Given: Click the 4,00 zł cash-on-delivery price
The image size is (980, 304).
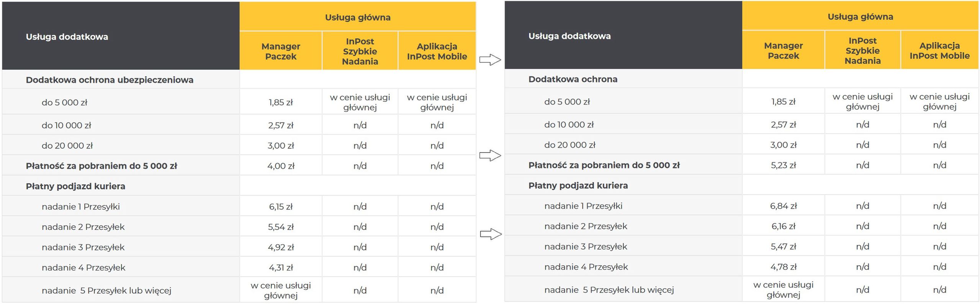Looking at the screenshot, I should (281, 166).
